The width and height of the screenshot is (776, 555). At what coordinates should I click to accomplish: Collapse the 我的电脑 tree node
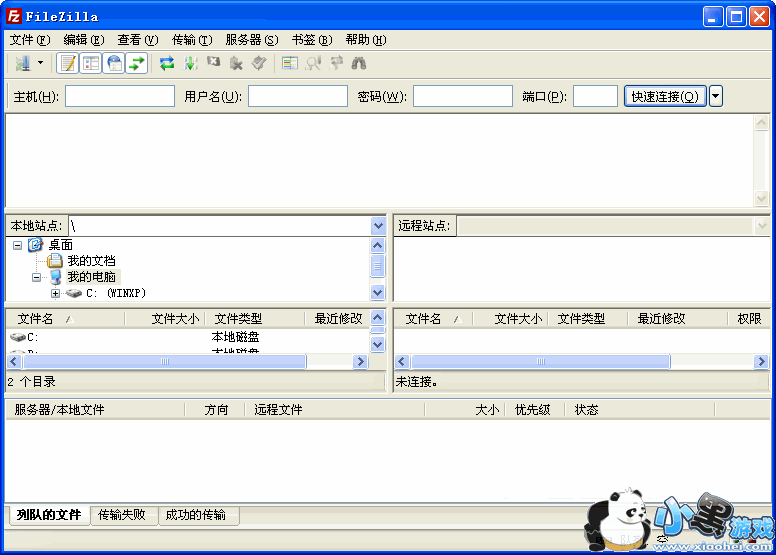click(x=37, y=277)
